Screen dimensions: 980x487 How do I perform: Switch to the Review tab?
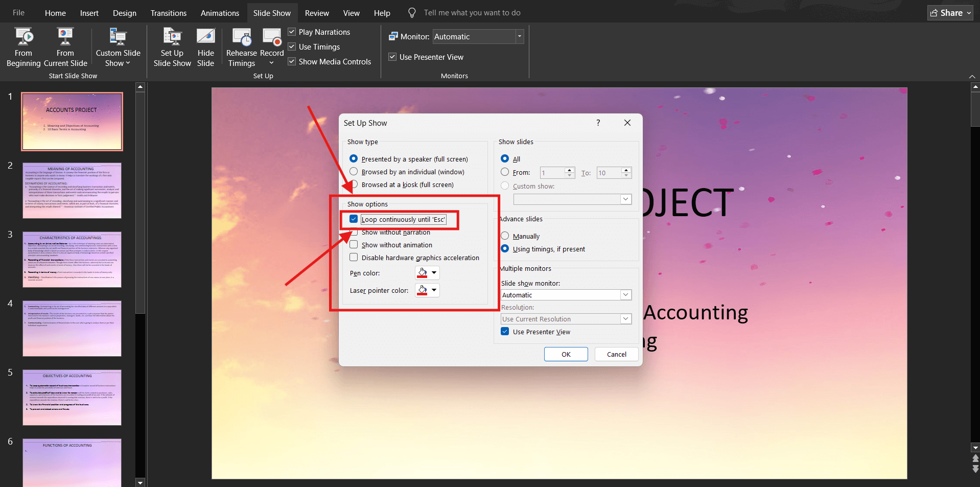317,13
